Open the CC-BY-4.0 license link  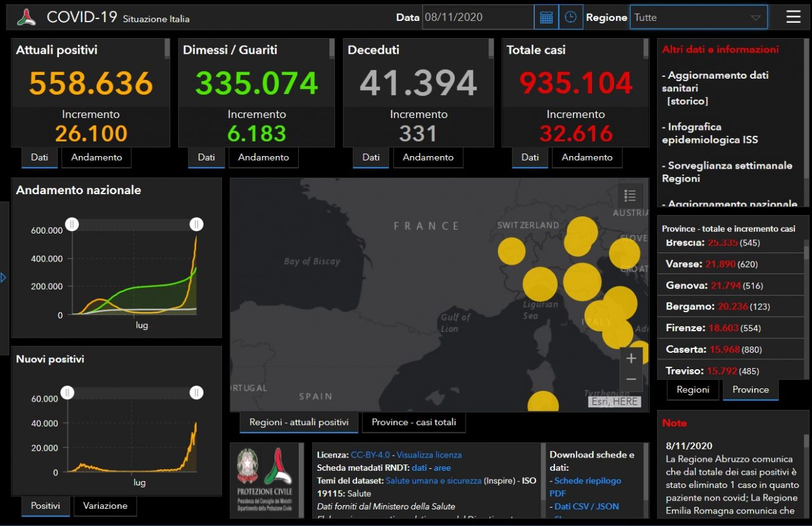pyautogui.click(x=370, y=455)
